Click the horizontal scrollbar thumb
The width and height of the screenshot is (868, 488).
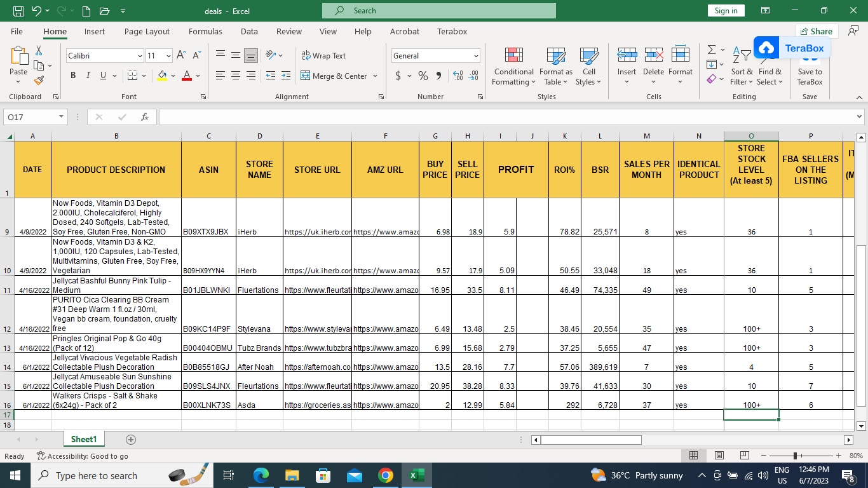[x=591, y=440]
